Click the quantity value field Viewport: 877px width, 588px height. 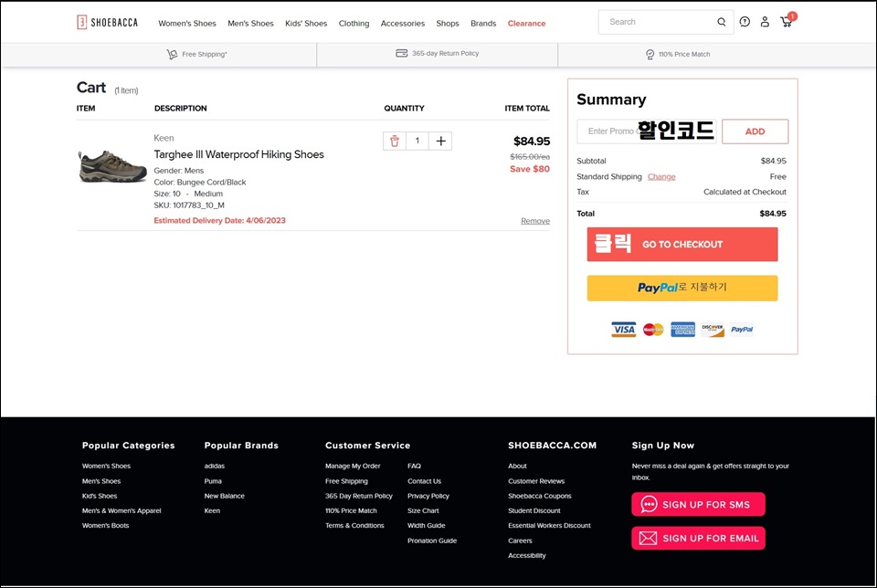(417, 141)
